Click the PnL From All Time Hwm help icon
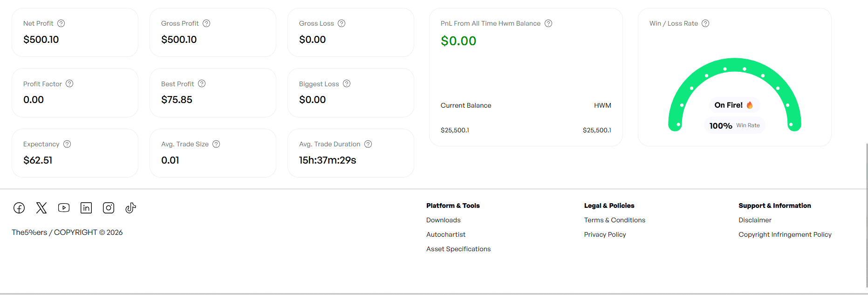This screenshot has height=295, width=868. coord(548,23)
